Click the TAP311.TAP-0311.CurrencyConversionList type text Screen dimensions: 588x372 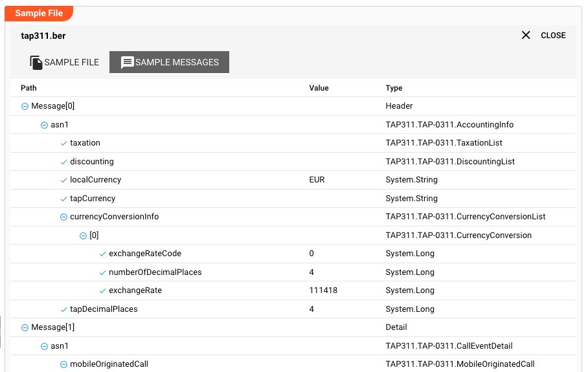[466, 217]
